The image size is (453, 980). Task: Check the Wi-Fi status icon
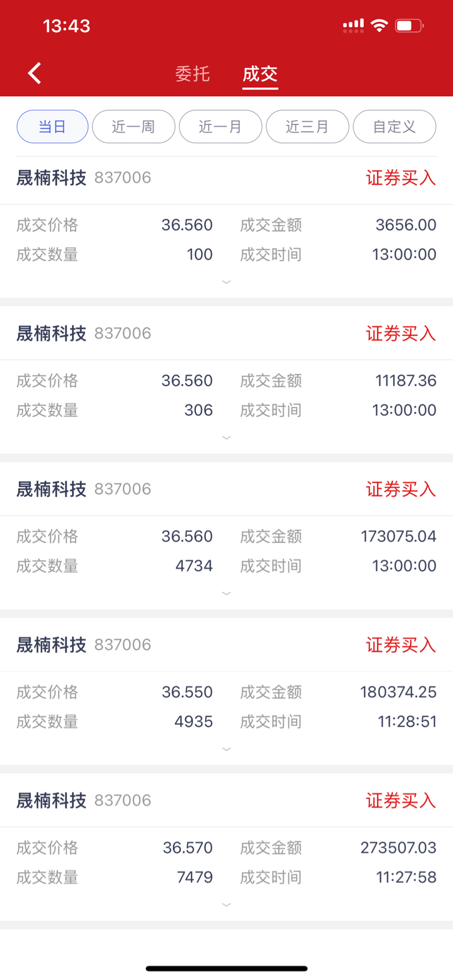tap(379, 25)
